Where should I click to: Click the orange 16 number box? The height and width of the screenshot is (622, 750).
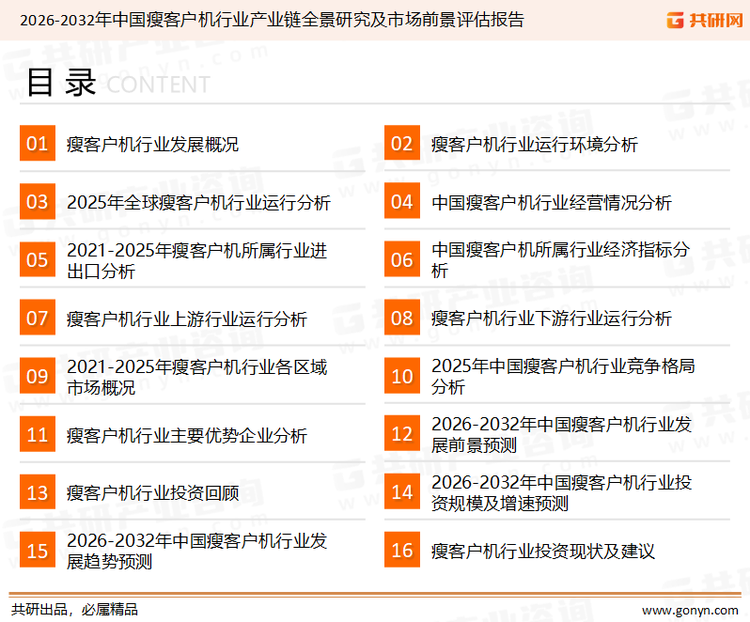(x=402, y=550)
